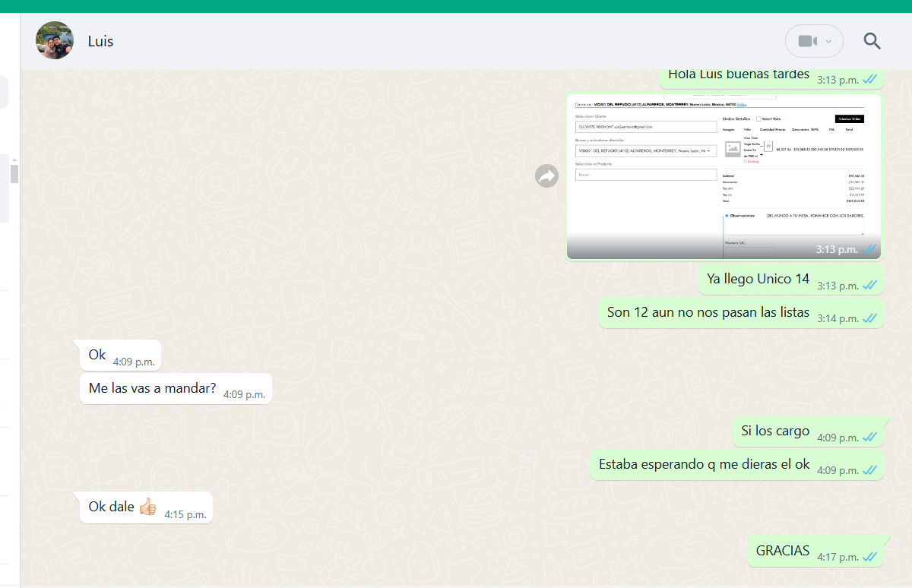The height and width of the screenshot is (588, 912).
Task: Open contact info by clicking name Luis
Action: (x=100, y=41)
